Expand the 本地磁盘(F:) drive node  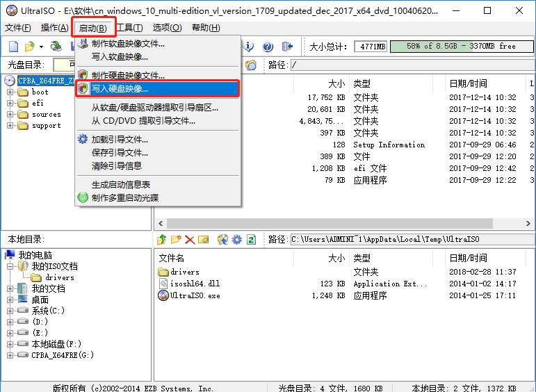point(10,344)
